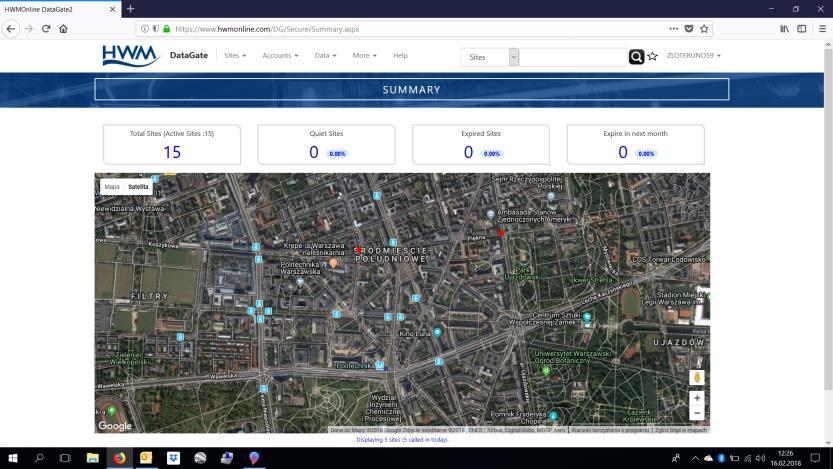Viewport: 833px width, 469px height.
Task: Click the Total Sites count 15
Action: pos(172,152)
